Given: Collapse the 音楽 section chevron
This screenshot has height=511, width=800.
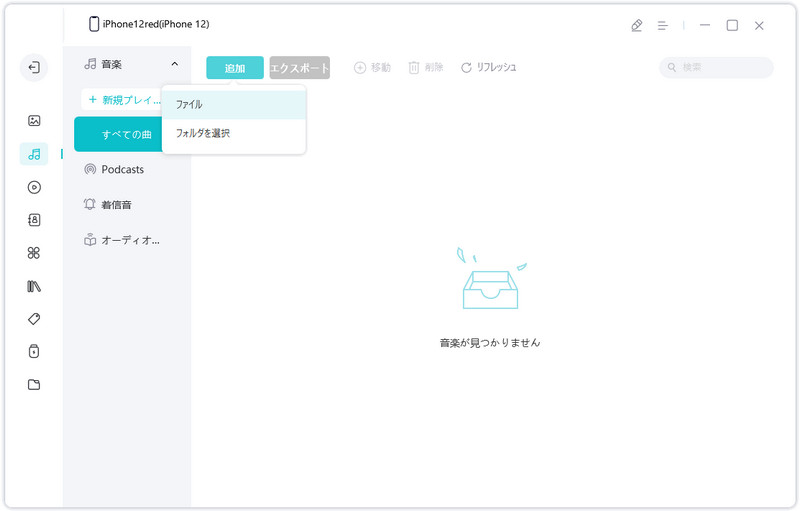Looking at the screenshot, I should (x=174, y=64).
